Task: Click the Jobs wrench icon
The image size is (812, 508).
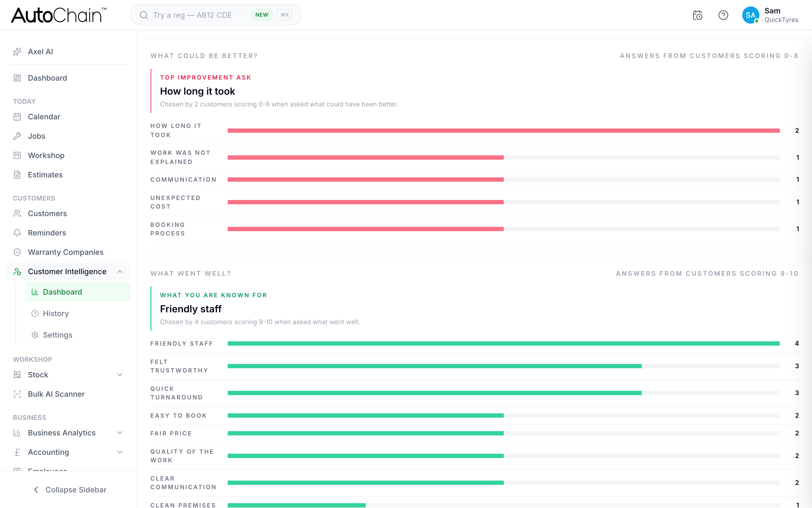Action: click(17, 136)
